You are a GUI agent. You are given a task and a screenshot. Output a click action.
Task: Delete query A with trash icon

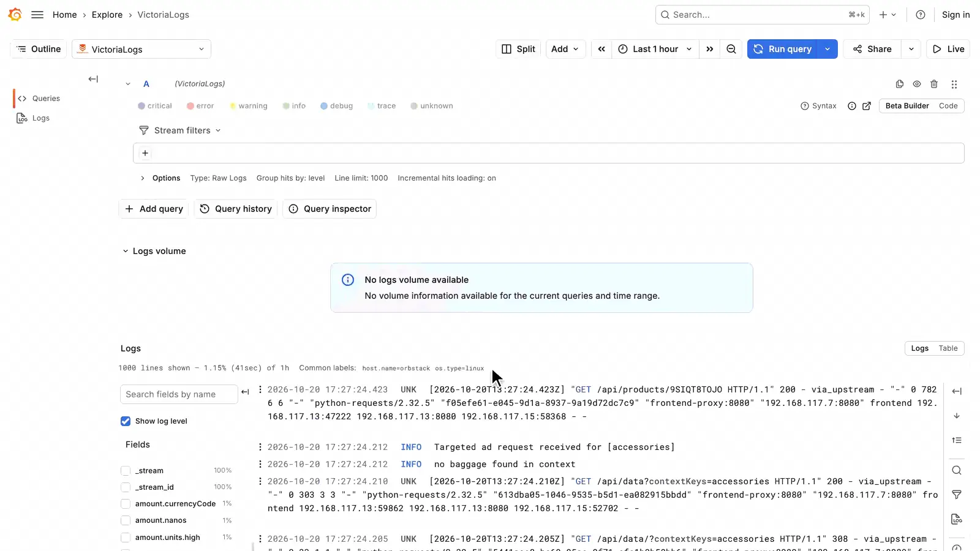(934, 84)
